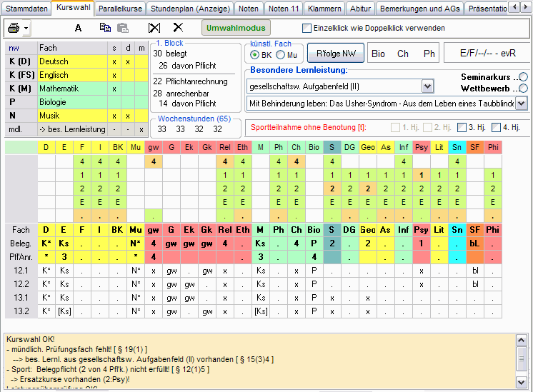This screenshot has width=533, height=392.
Task: Click the paste clipboard icon
Action: pos(123,28)
